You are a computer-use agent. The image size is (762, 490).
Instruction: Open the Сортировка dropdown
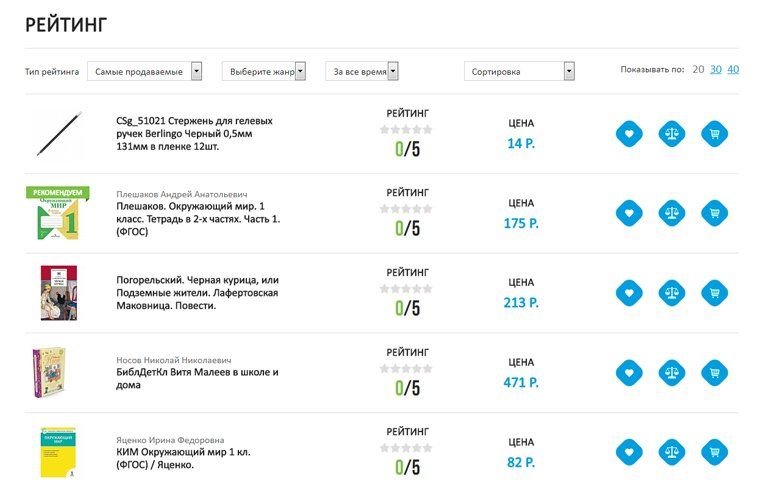(519, 71)
